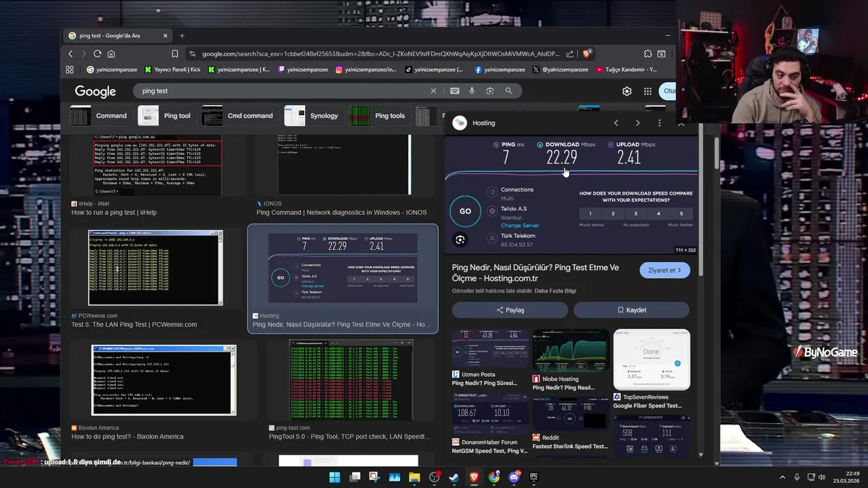
Task: Submit the search with the magnifier icon
Action: tap(509, 91)
